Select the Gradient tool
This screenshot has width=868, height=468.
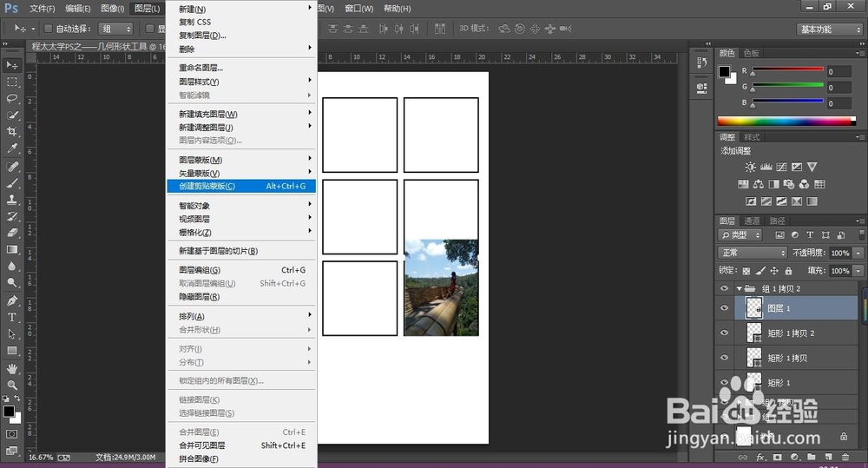pos(11,250)
